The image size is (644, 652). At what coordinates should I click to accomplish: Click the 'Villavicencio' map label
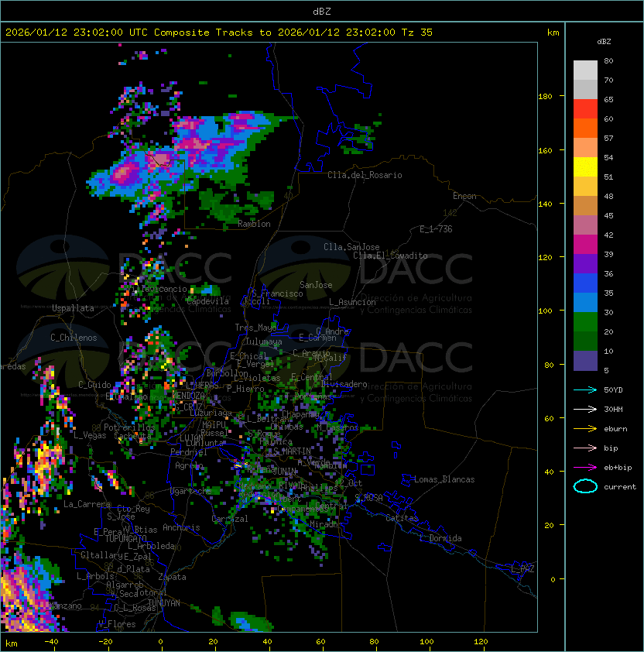pos(156,289)
